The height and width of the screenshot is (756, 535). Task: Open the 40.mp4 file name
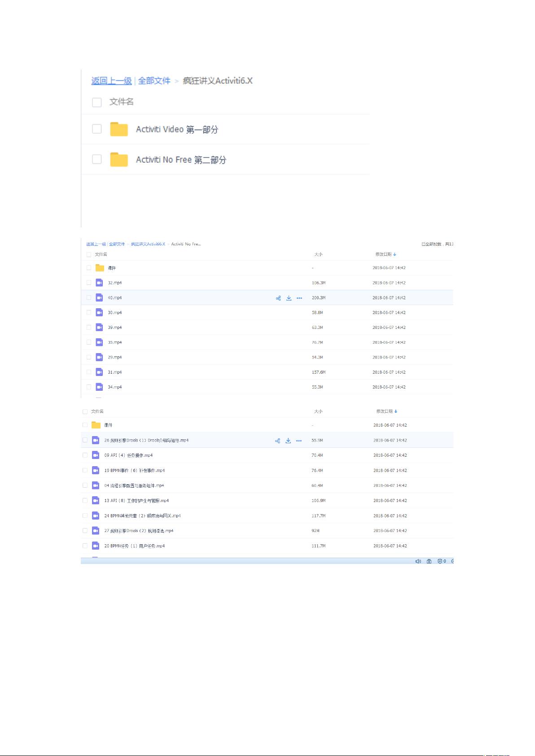tap(114, 298)
